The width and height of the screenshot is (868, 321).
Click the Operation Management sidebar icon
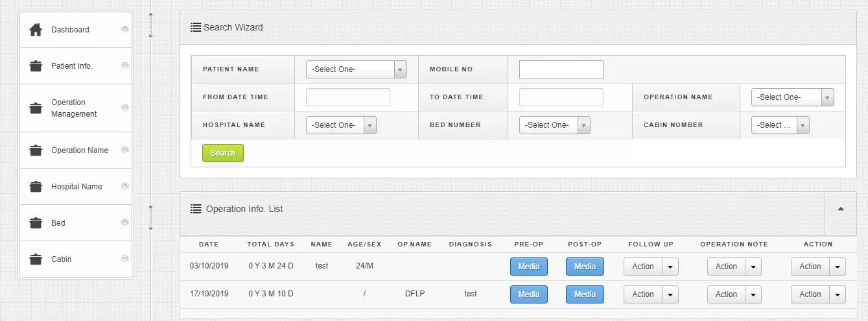click(36, 108)
